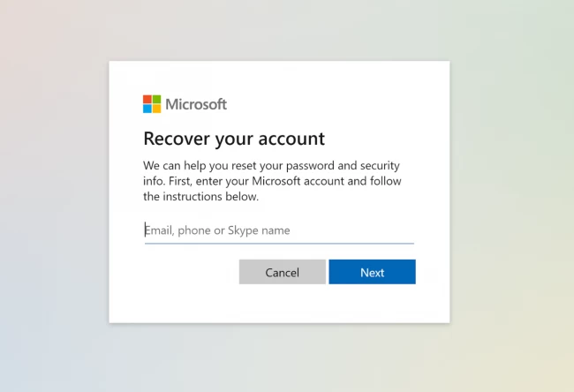Click the Cancel button
Image resolution: width=574 pixels, height=392 pixels.
[x=283, y=272]
